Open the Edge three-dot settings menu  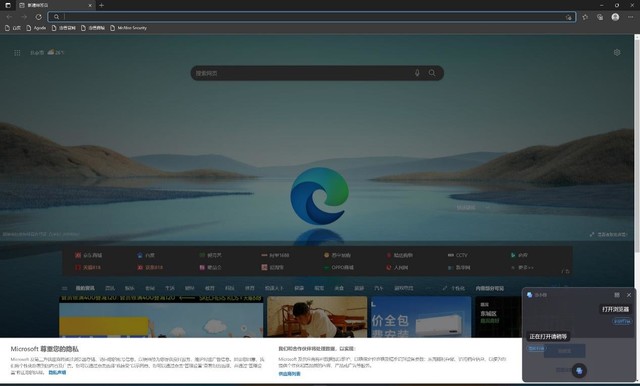click(x=631, y=17)
